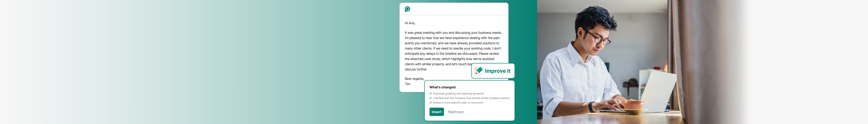Click the checkmark beside Clarified that the company
The width and height of the screenshot is (868, 124).
tap(431, 98)
